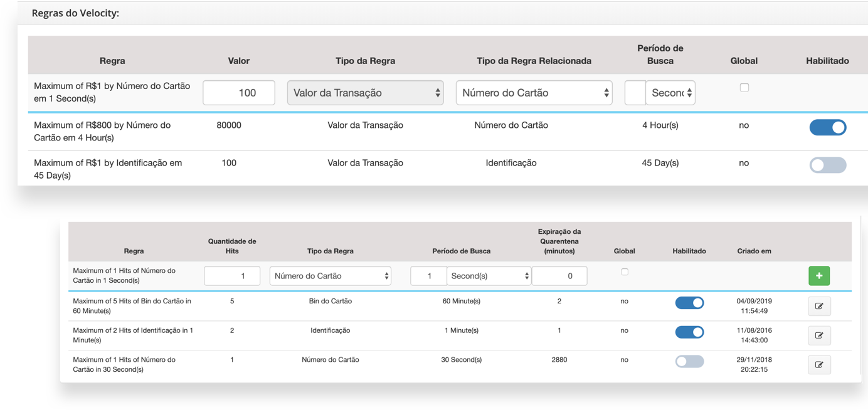Click the 45 Day(s) period cell
Image resolution: width=868 pixels, height=410 pixels.
[x=660, y=163]
